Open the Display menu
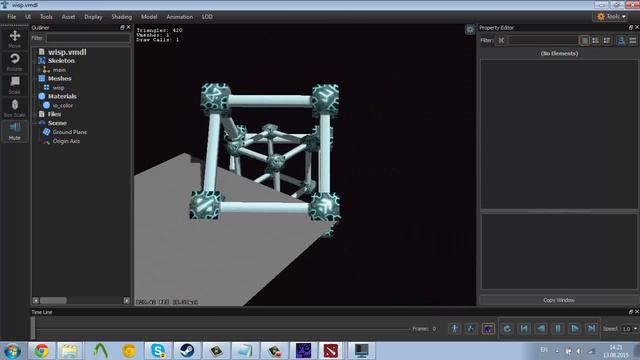The width and height of the screenshot is (640, 360). (x=93, y=17)
